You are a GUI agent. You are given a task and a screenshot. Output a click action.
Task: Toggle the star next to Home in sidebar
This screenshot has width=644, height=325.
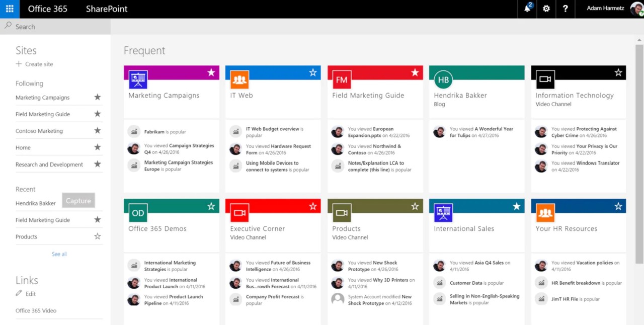tap(99, 147)
